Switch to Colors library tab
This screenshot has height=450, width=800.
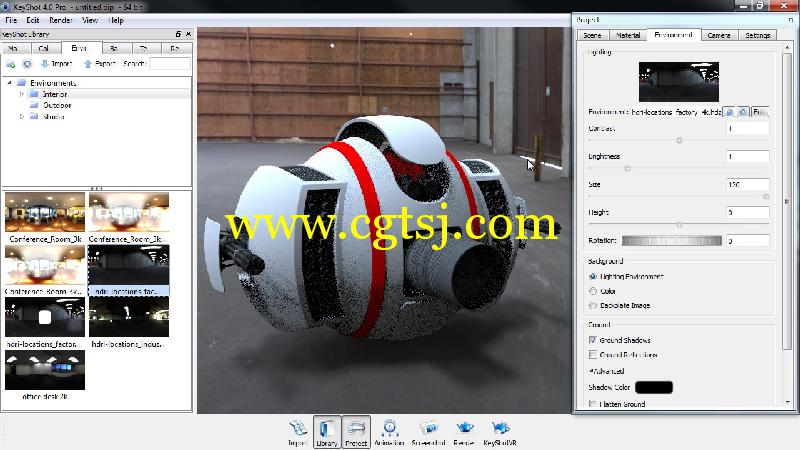click(43, 48)
